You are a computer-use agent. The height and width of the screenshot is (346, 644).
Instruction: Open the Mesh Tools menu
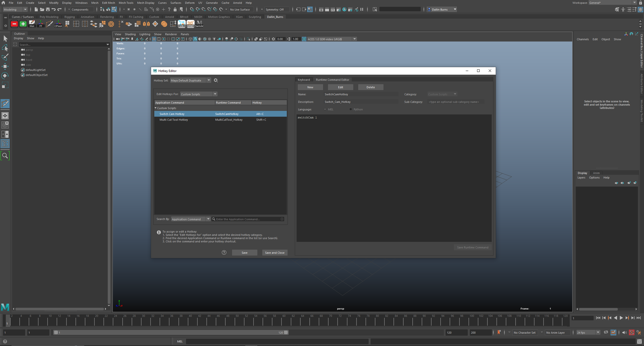[126, 3]
